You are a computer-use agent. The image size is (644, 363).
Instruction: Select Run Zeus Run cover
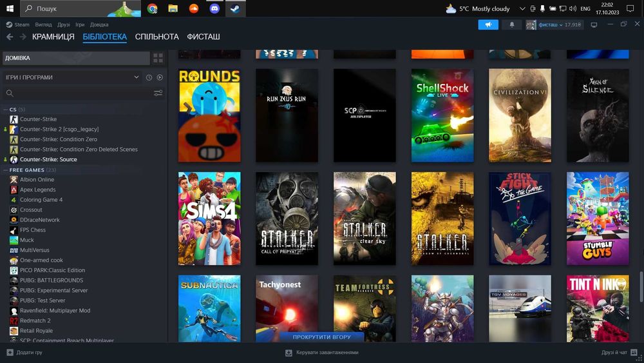tap(287, 115)
